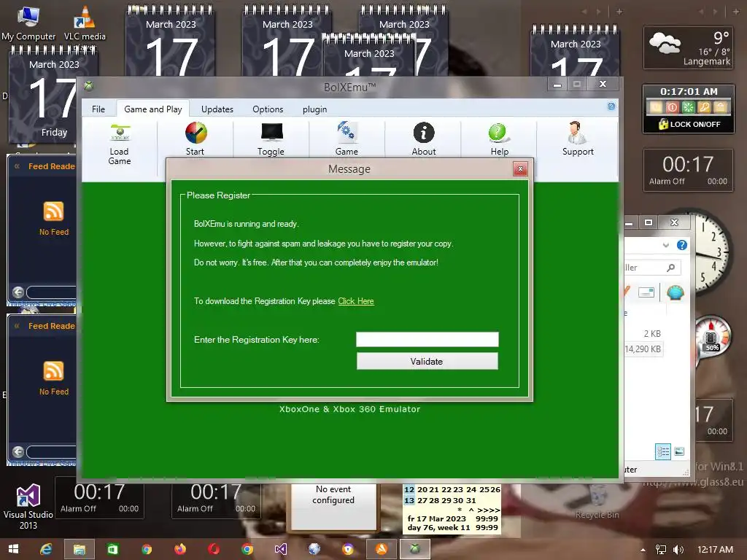
Task: Open the File menu
Action: [98, 109]
